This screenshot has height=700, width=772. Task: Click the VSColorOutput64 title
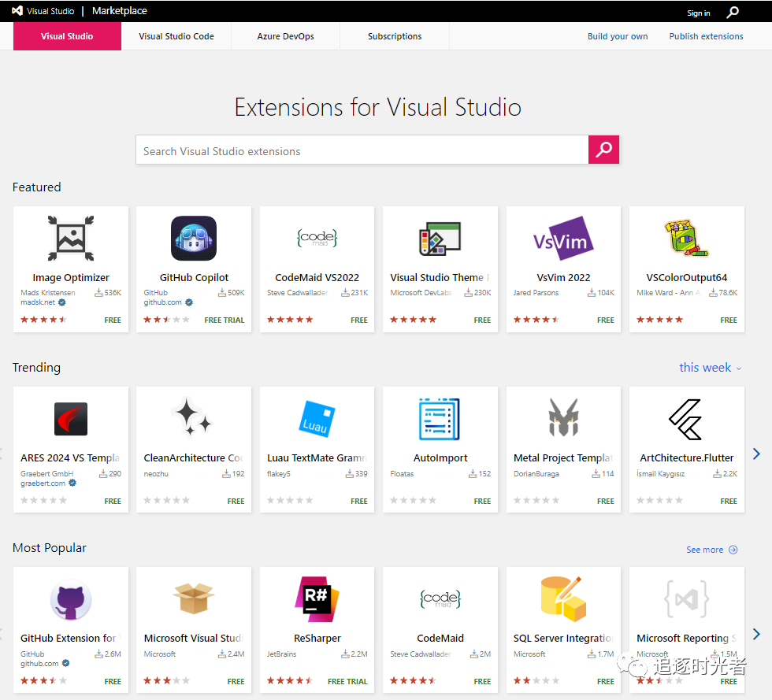pyautogui.click(x=686, y=278)
